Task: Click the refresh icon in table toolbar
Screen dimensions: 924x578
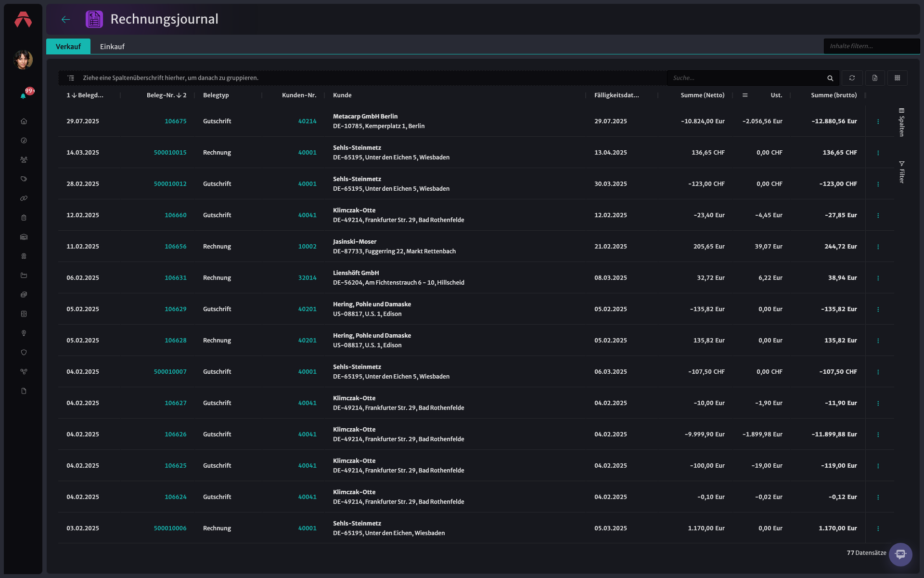Action: click(x=852, y=78)
